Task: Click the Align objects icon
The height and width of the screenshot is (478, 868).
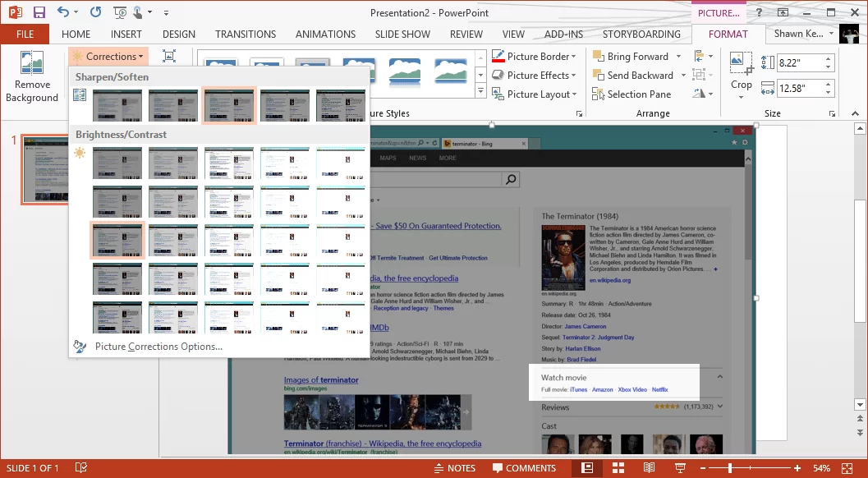Action: [x=703, y=56]
